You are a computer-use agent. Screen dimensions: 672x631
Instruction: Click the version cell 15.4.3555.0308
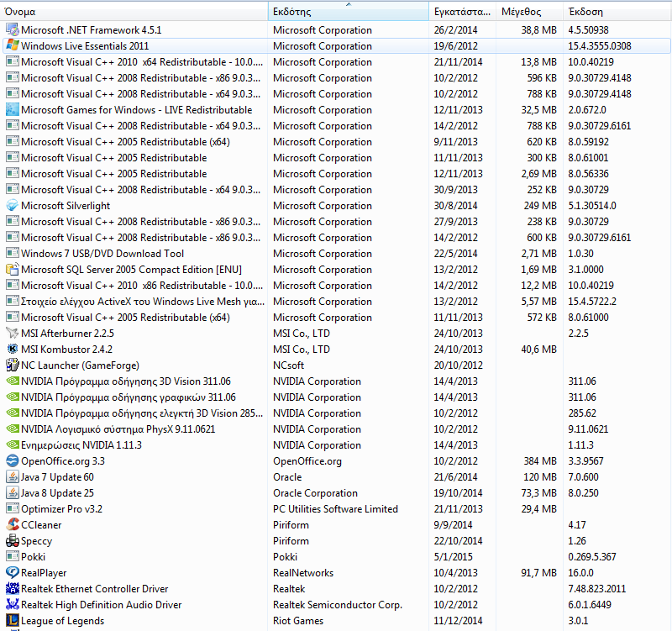click(x=600, y=46)
